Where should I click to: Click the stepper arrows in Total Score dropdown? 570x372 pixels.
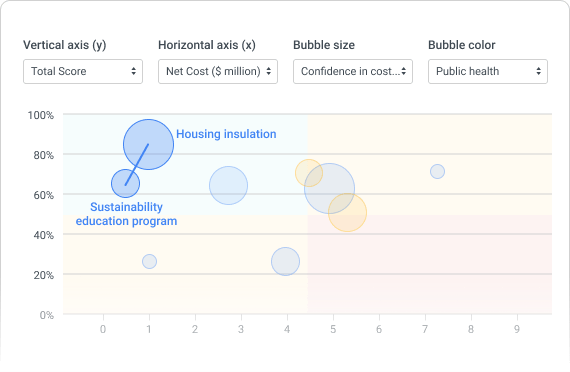134,71
